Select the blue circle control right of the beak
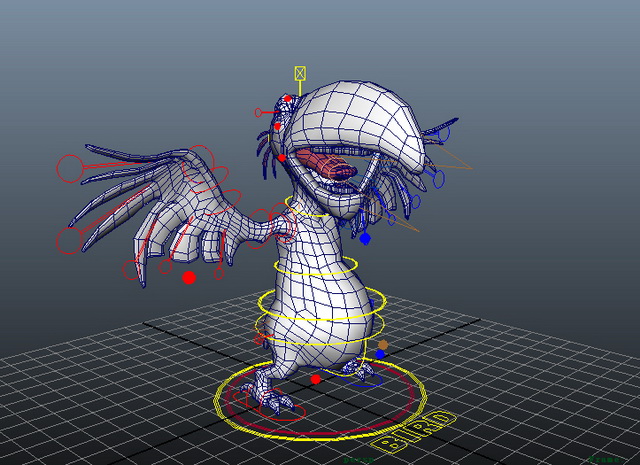Image resolution: width=640 pixels, height=465 pixels. (438, 179)
